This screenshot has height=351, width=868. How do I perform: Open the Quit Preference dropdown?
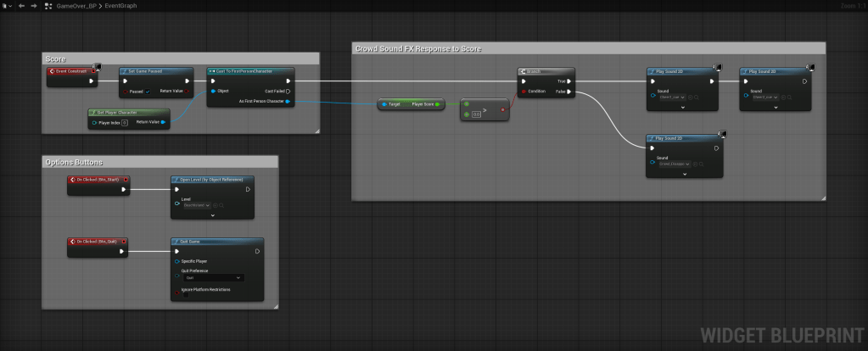click(x=214, y=277)
